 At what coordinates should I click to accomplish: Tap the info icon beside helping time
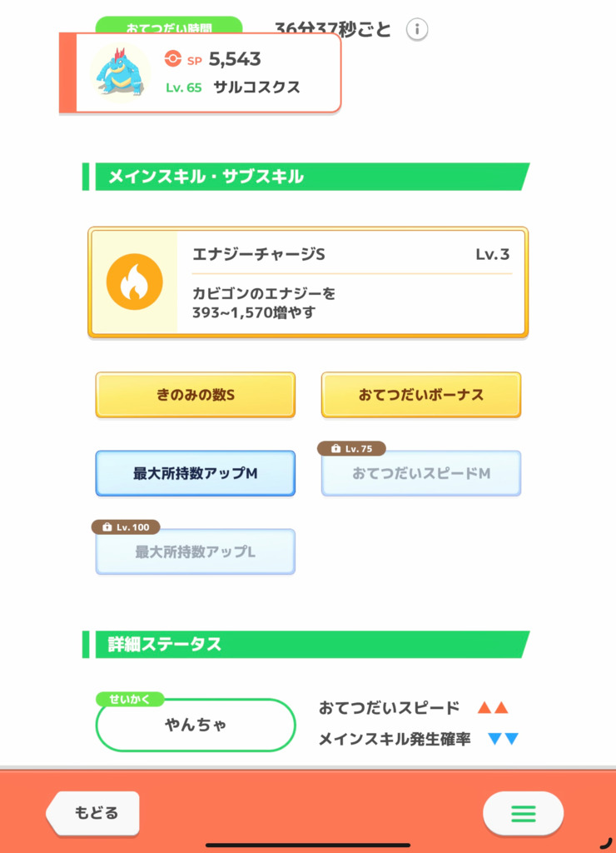(417, 29)
